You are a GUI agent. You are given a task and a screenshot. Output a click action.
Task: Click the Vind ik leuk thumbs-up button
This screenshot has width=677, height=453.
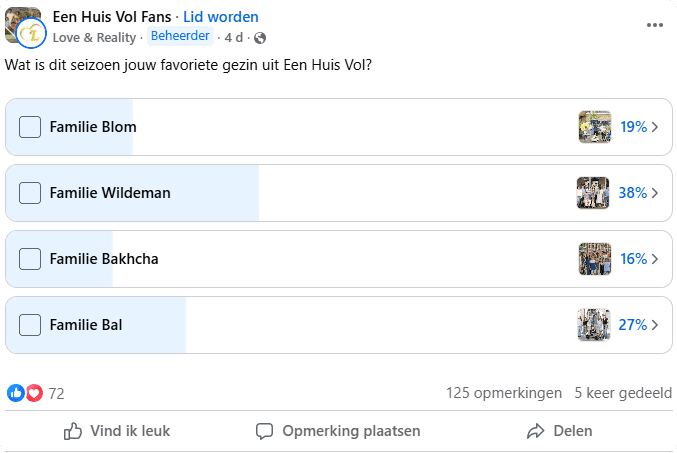pyautogui.click(x=117, y=431)
